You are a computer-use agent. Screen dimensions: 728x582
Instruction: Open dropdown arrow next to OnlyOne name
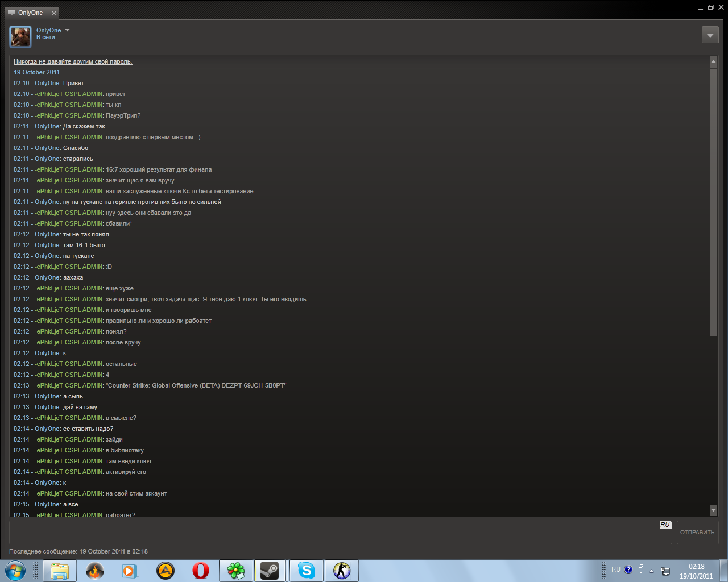point(67,30)
